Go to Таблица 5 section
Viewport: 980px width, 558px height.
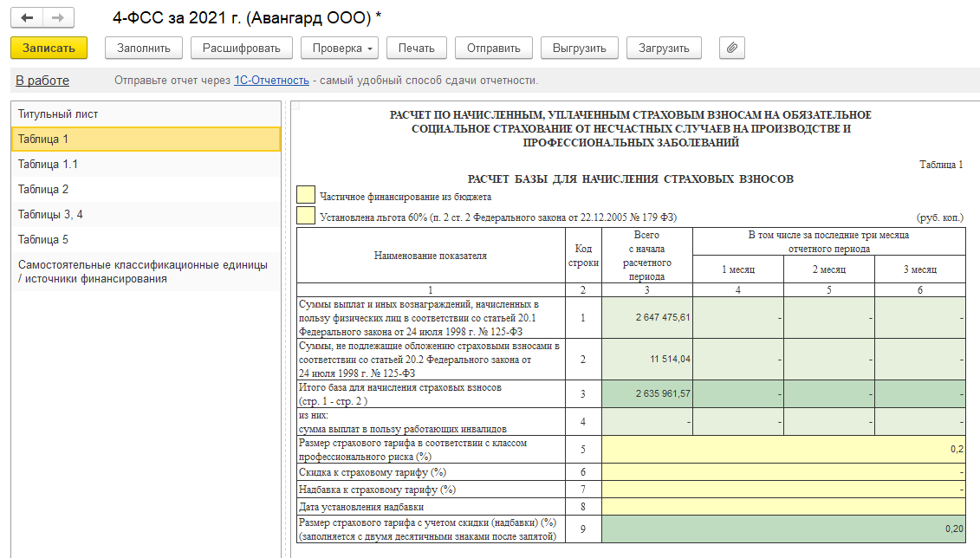(43, 239)
